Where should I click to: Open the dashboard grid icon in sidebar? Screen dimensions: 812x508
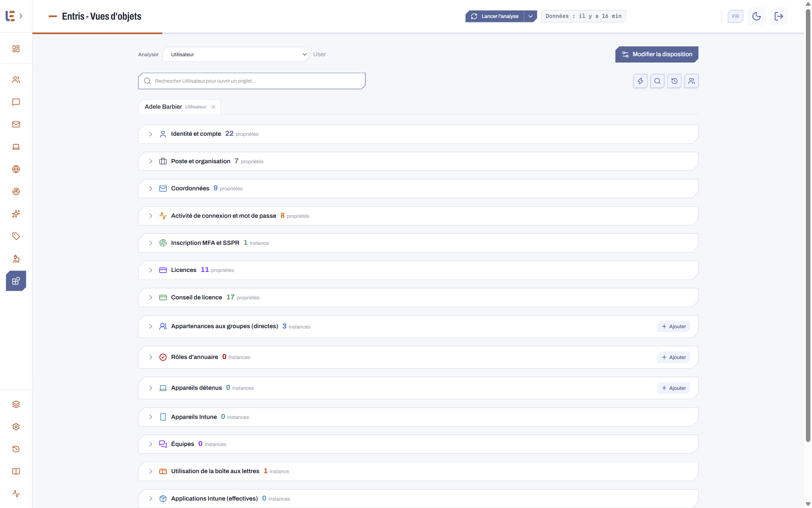tap(16, 49)
